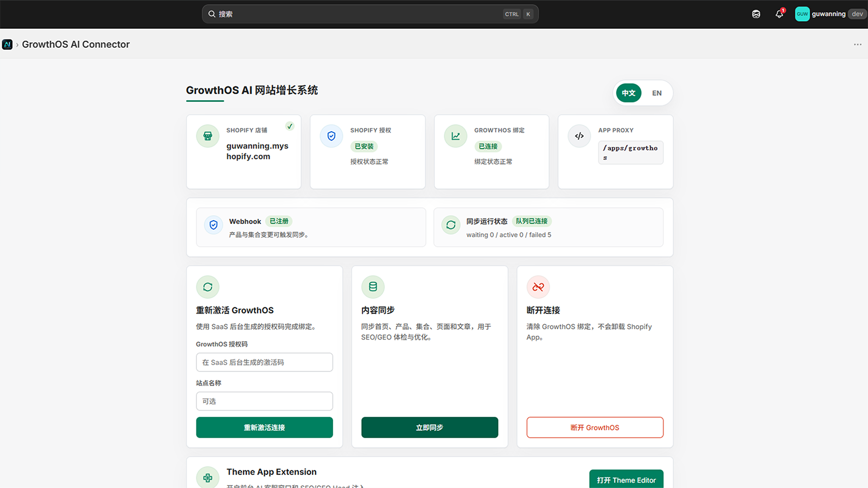Open the sidekick assistant icon in top bar
The width and height of the screenshot is (868, 488).
756,14
